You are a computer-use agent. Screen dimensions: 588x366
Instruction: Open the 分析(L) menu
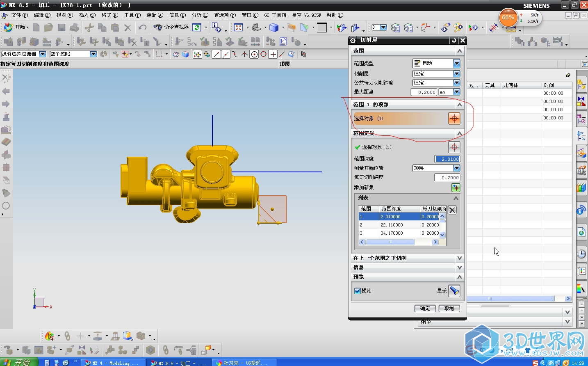pos(200,15)
